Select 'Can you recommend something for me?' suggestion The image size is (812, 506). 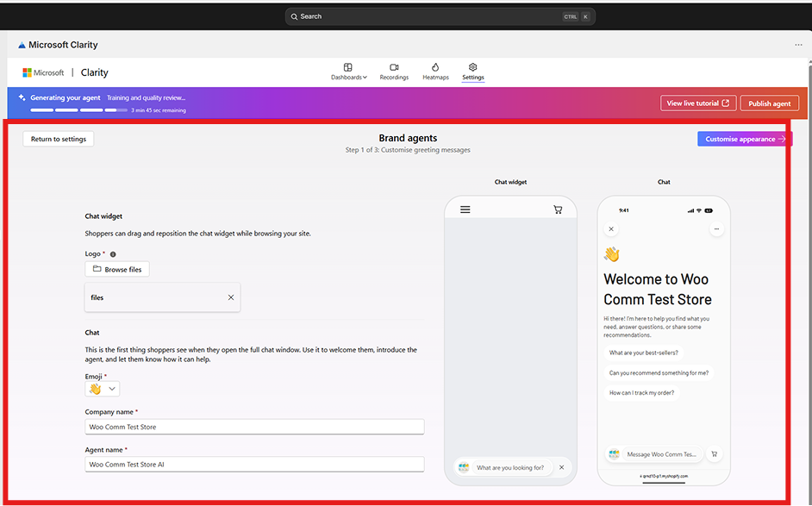[659, 373]
